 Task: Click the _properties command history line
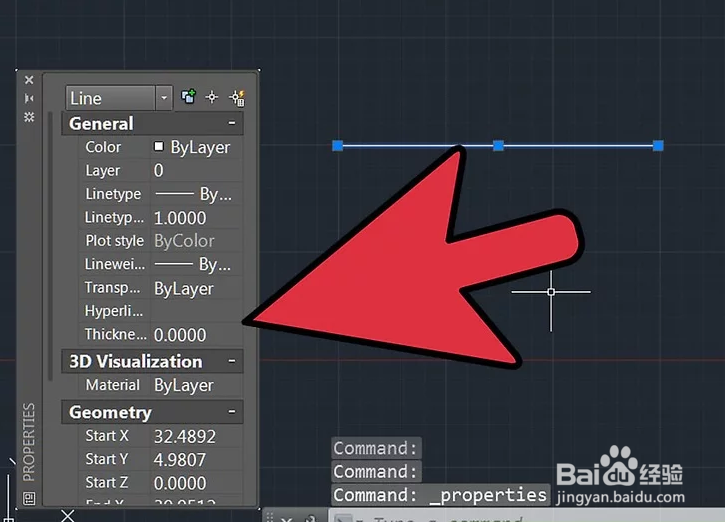pyautogui.click(x=441, y=495)
